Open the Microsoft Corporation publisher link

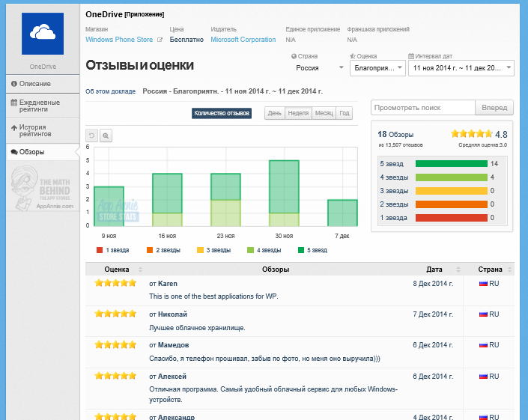point(243,40)
